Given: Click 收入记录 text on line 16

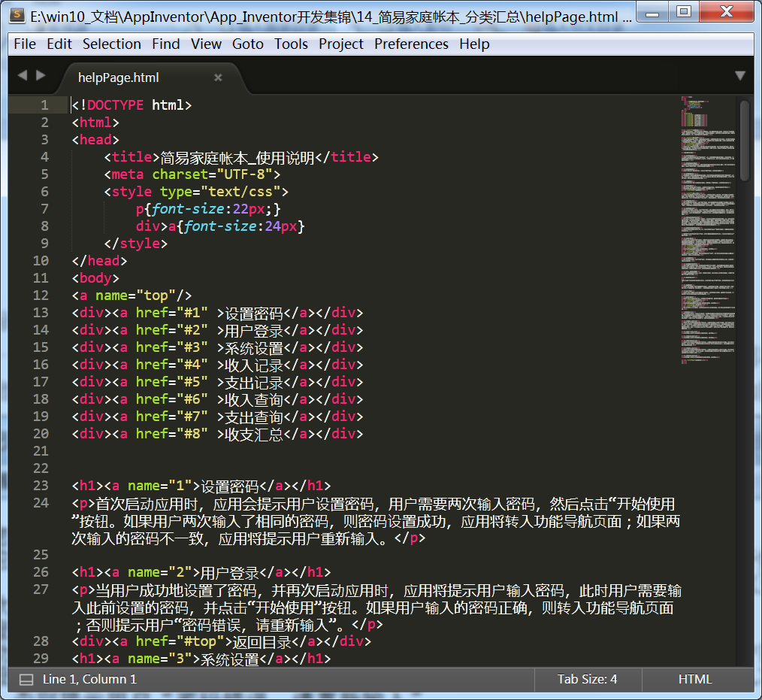Looking at the screenshot, I should tap(254, 365).
